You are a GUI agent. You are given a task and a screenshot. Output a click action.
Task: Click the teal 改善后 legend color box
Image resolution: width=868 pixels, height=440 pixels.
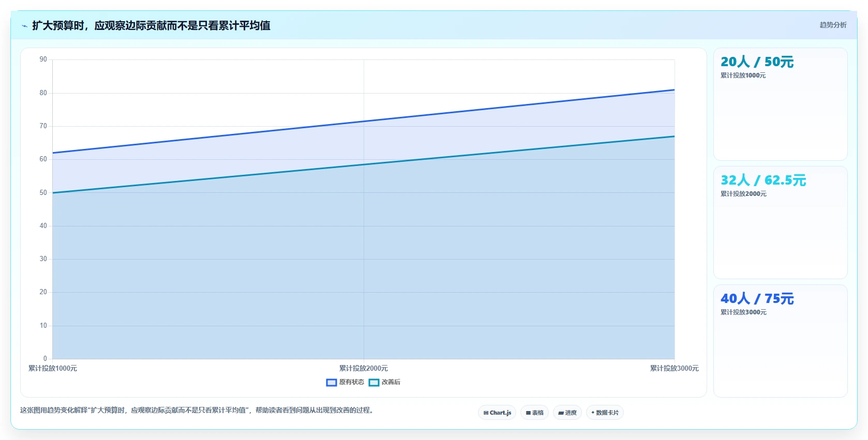coord(374,383)
